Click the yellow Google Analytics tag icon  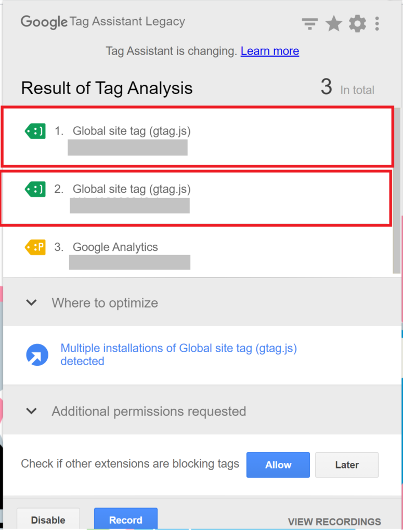[35, 247]
